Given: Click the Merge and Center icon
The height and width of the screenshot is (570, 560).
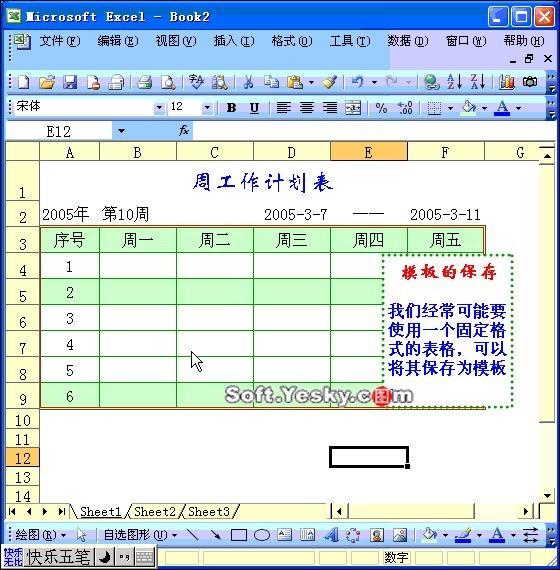Looking at the screenshot, I should [x=353, y=108].
